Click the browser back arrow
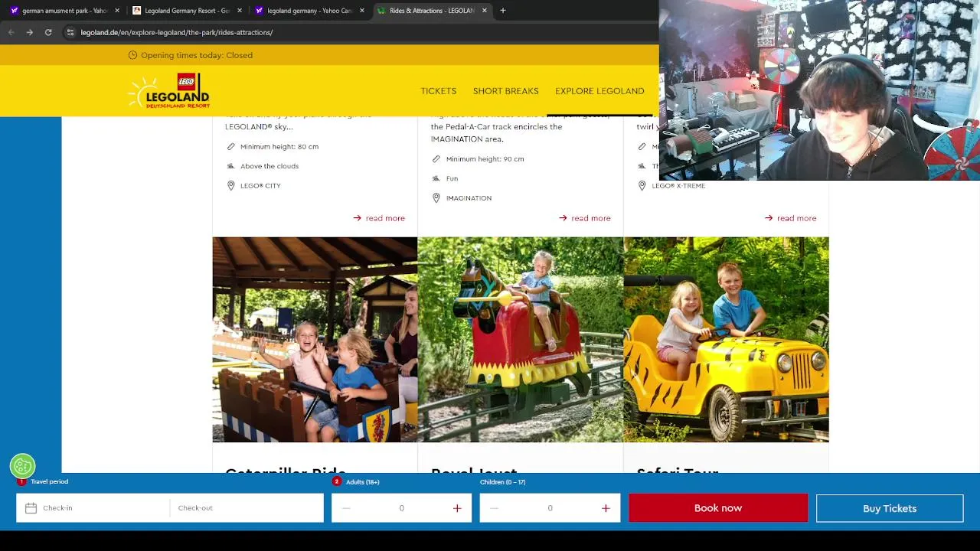This screenshot has width=980, height=551. tap(11, 32)
